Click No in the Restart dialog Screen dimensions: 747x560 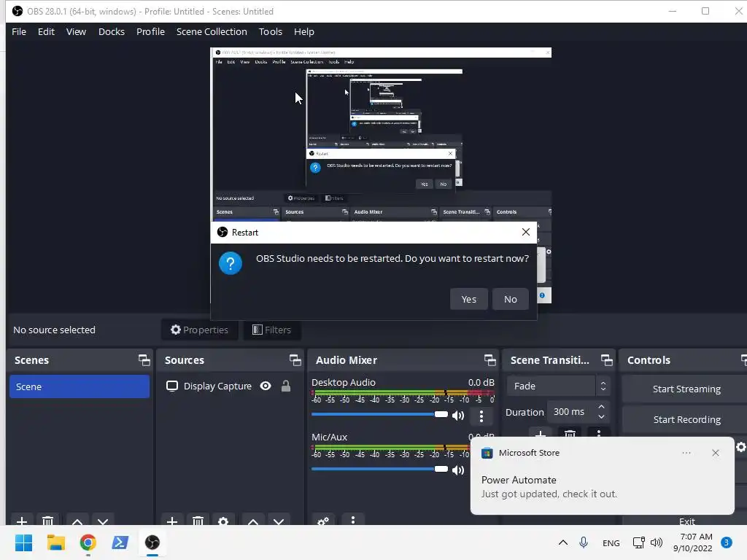pyautogui.click(x=510, y=299)
